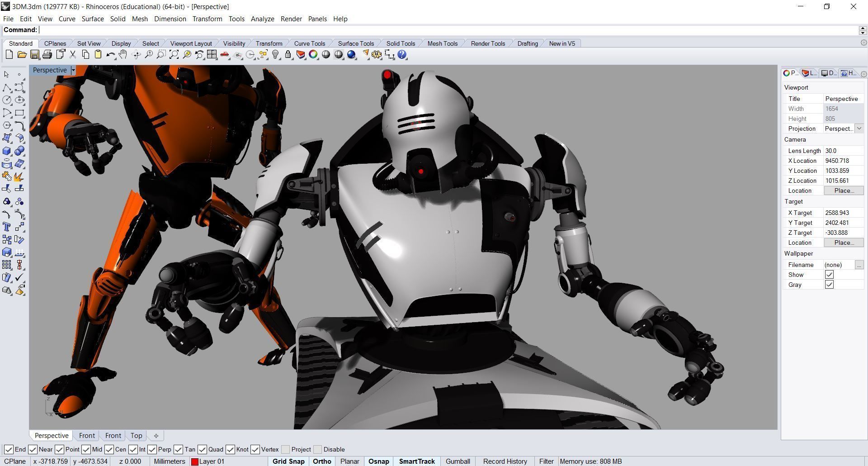Open the Layer 01 status bar layer selector
This screenshot has height=466, width=868.
pyautogui.click(x=212, y=461)
